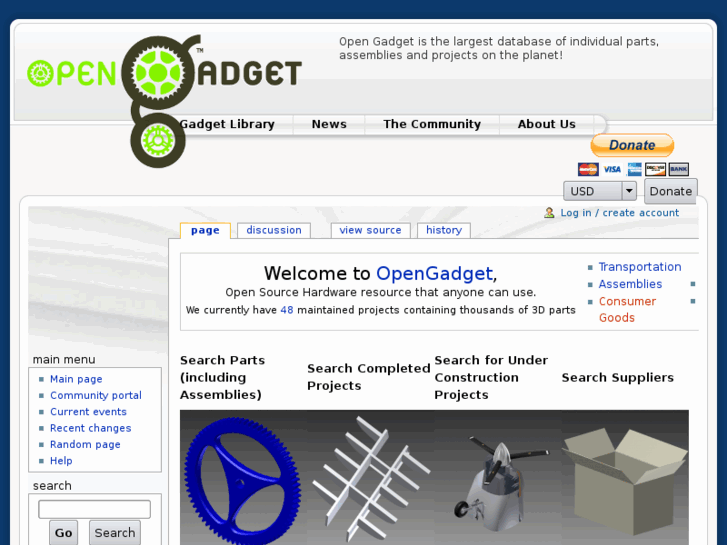Click the OpenGadget logo
Image resolution: width=727 pixels, height=545 pixels.
tap(165, 101)
